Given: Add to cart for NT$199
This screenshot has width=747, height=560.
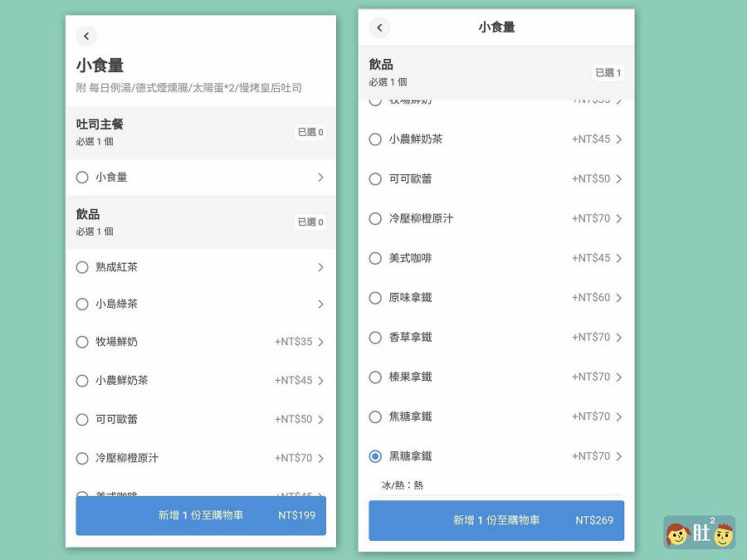Looking at the screenshot, I should point(201,515).
